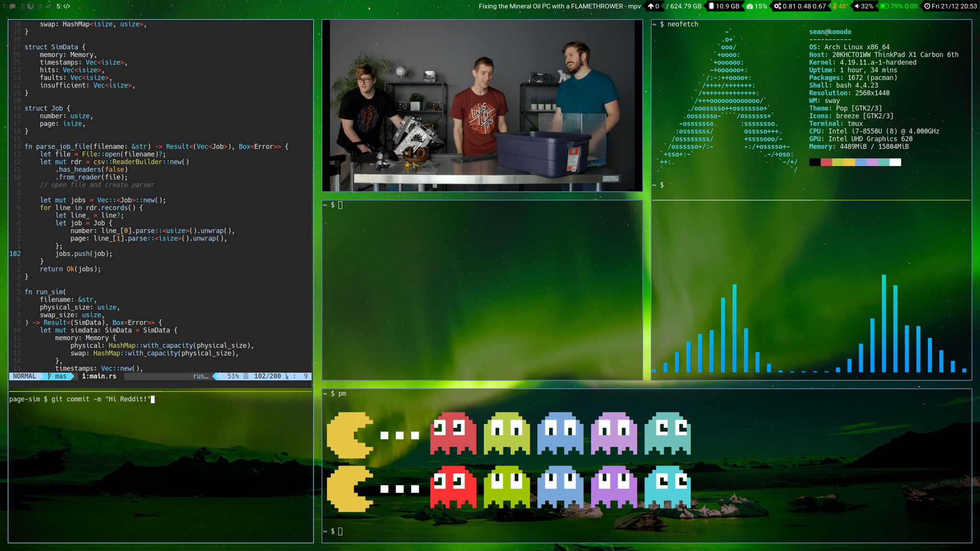The width and height of the screenshot is (980, 551).
Task: Focus the mpv video window
Action: coord(482,105)
